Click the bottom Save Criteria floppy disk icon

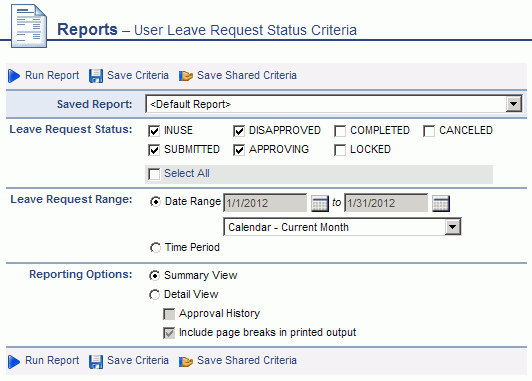point(96,361)
